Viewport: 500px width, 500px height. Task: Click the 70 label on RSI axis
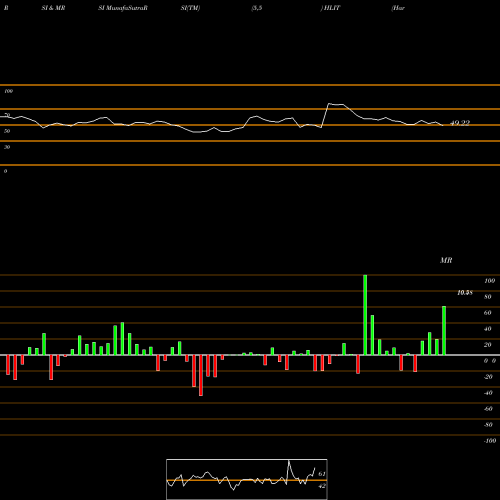[x=7, y=115]
